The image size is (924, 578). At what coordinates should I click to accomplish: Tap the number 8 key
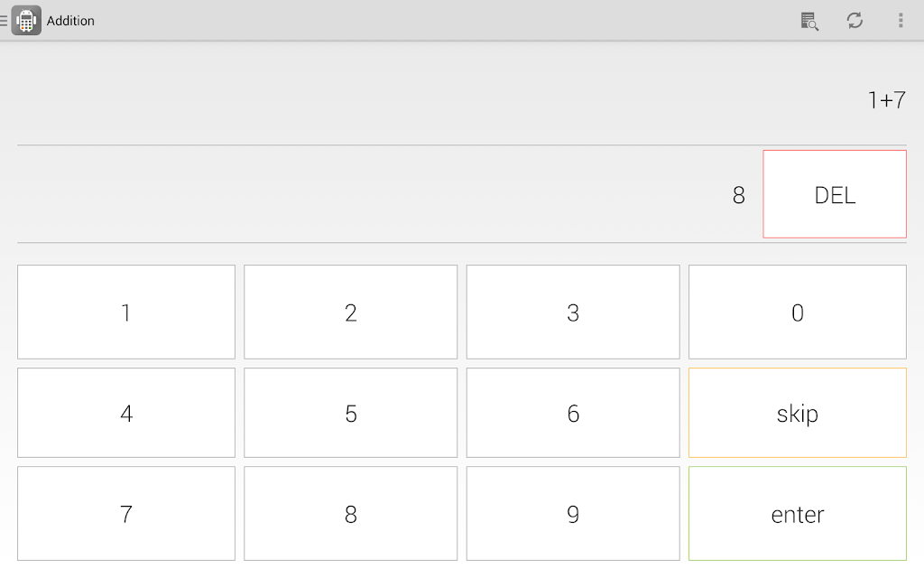click(351, 514)
